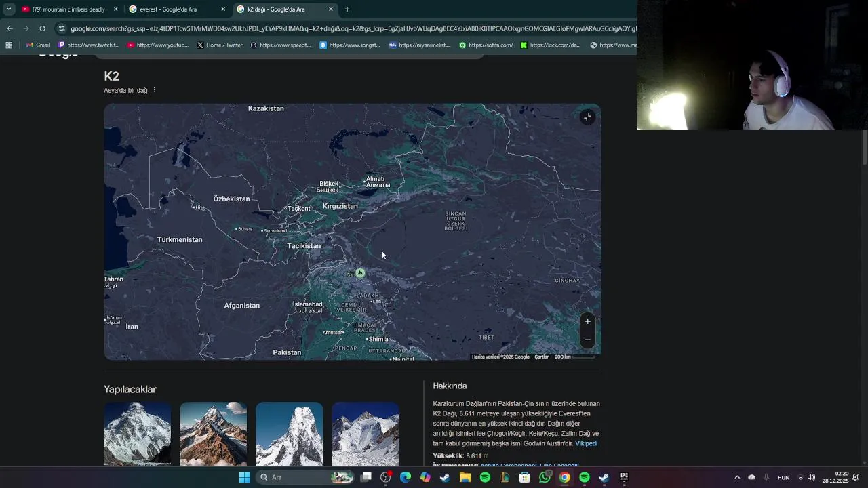Click the K2 title heading
The width and height of the screenshot is (868, 488).
[x=111, y=76]
